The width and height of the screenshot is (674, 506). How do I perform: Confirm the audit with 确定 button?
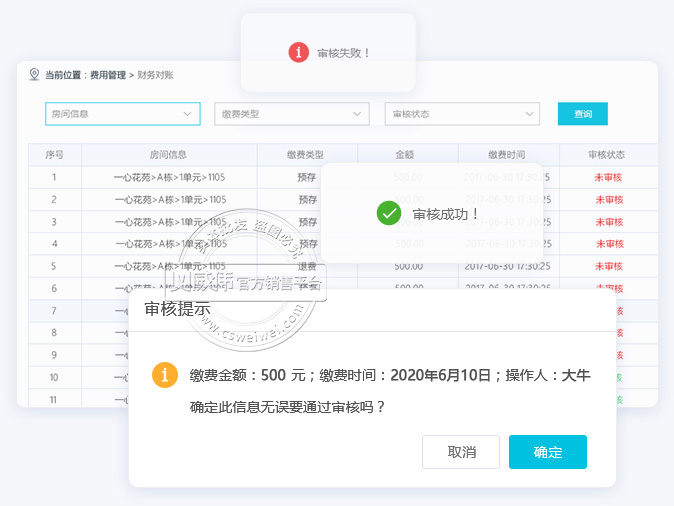[x=548, y=452]
